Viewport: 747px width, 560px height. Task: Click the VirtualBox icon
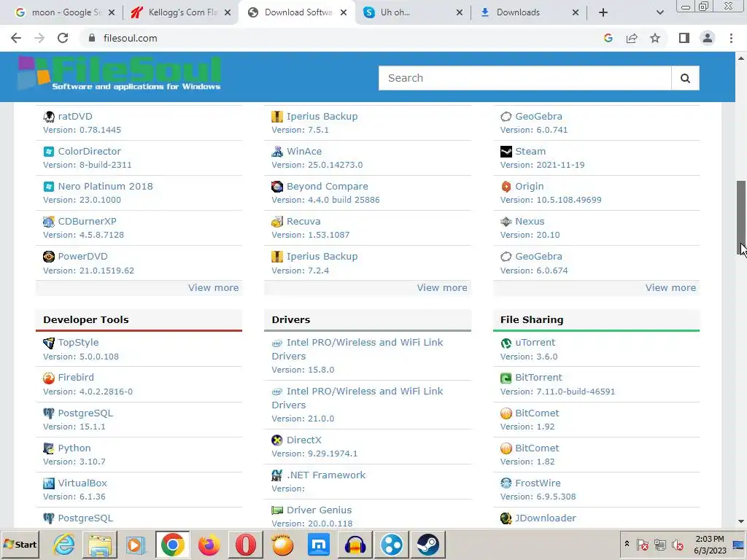coord(49,483)
